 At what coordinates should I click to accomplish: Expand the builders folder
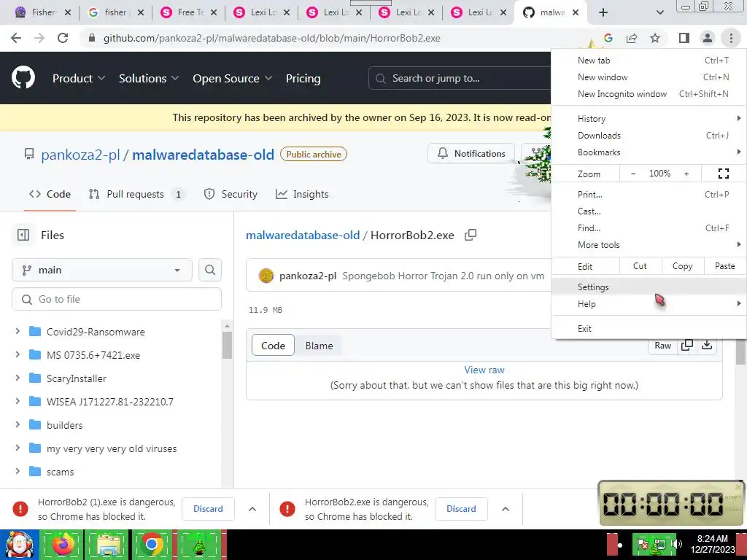18,424
